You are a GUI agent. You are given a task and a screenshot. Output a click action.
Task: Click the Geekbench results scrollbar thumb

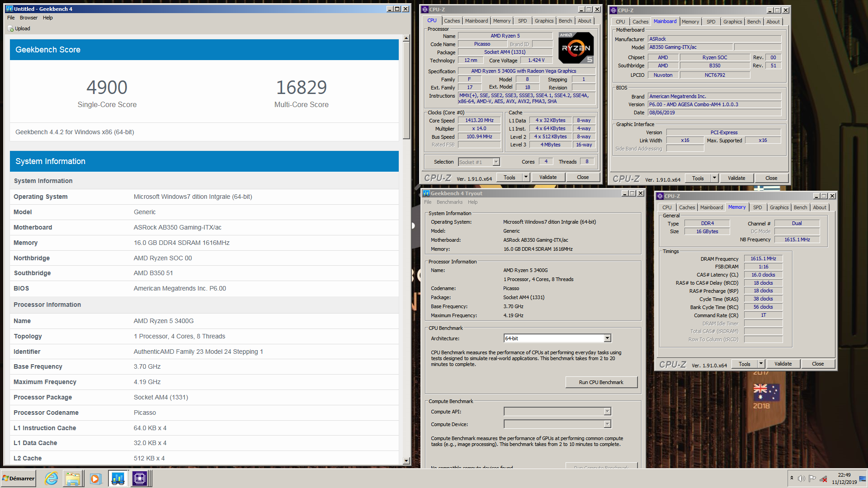pyautogui.click(x=406, y=90)
